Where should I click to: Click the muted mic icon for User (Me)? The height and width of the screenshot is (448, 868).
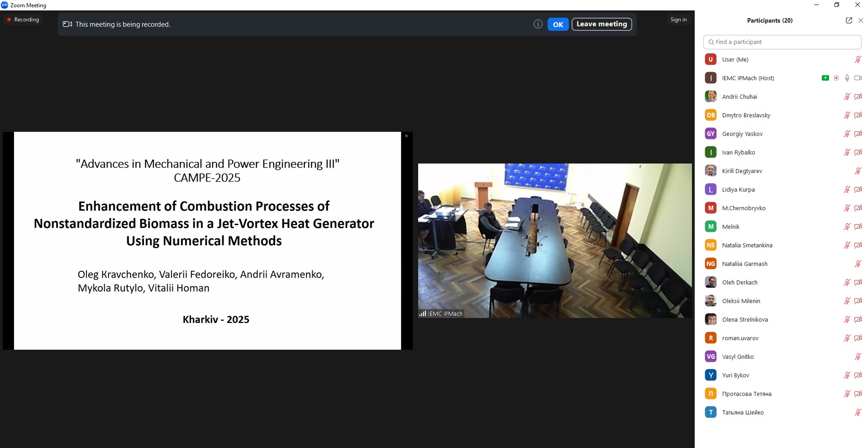click(858, 59)
